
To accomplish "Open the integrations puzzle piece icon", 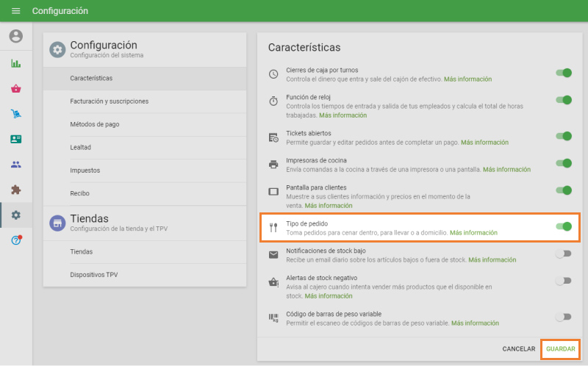I will click(15, 190).
